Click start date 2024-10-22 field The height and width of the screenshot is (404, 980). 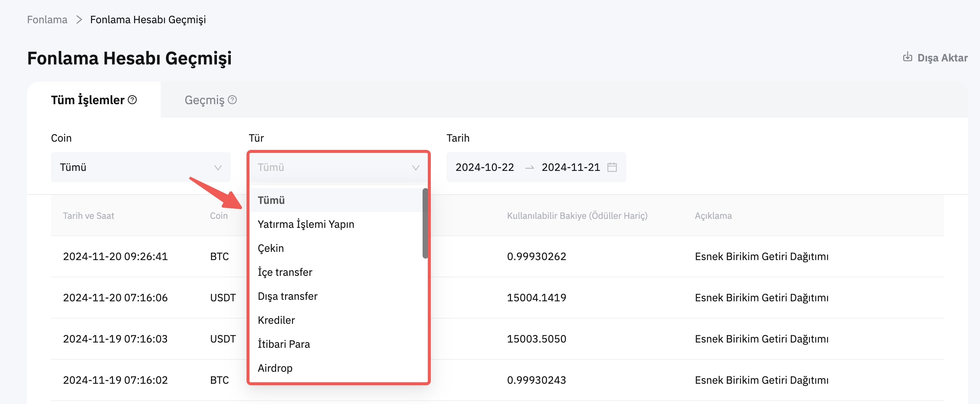click(484, 167)
